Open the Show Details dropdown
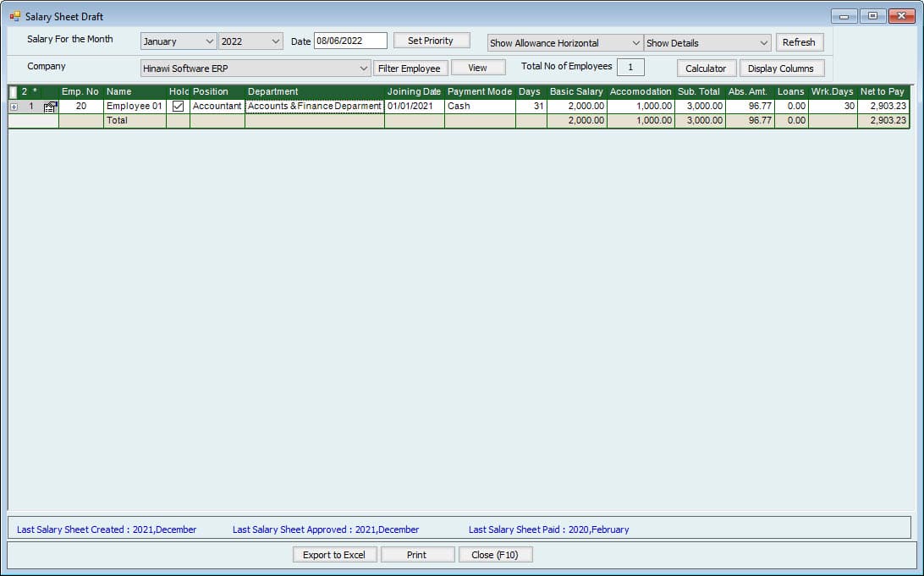The width and height of the screenshot is (924, 576). (x=707, y=43)
